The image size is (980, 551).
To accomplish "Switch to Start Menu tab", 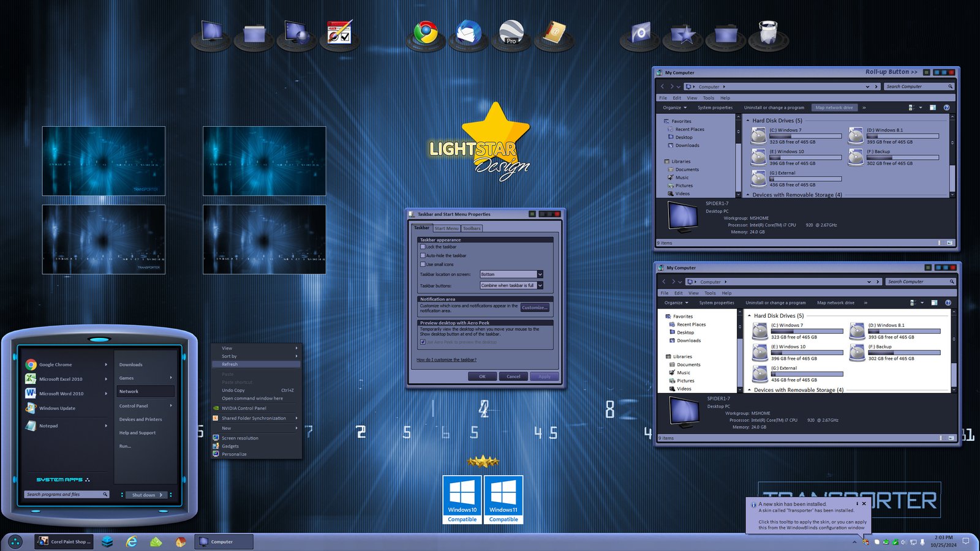I will (447, 228).
